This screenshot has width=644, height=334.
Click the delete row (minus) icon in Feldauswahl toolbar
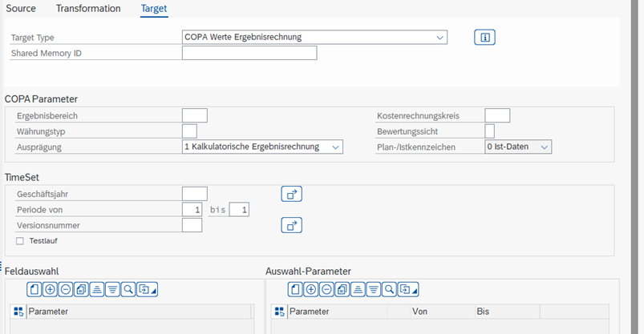(65, 290)
